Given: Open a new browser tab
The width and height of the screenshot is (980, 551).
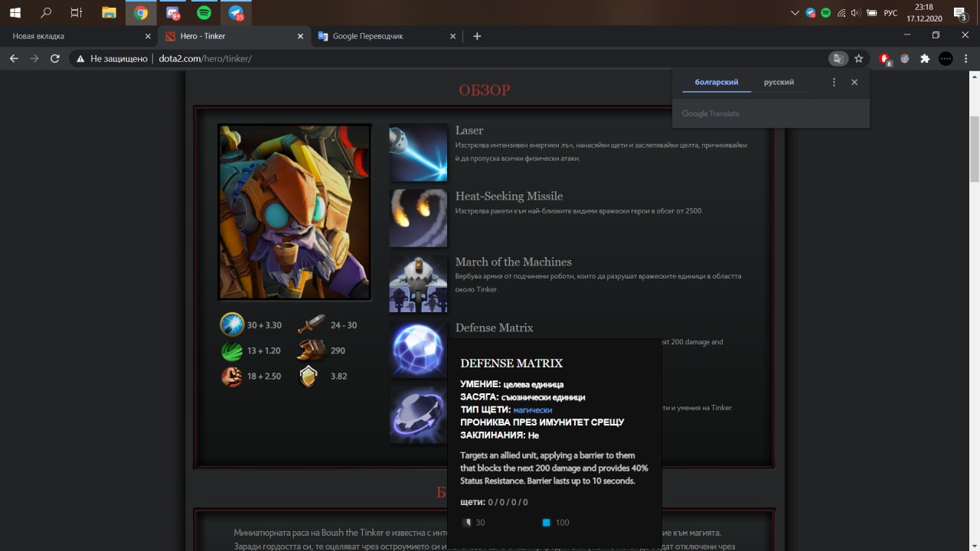Looking at the screenshot, I should 477,36.
